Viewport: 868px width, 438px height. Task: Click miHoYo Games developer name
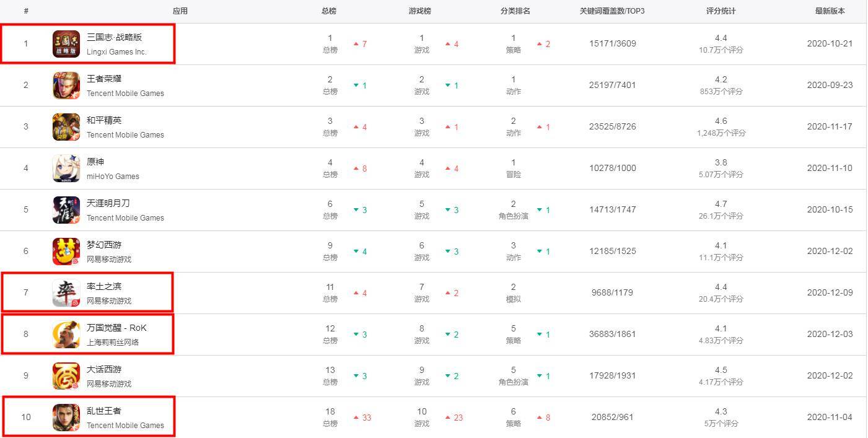pyautogui.click(x=113, y=177)
